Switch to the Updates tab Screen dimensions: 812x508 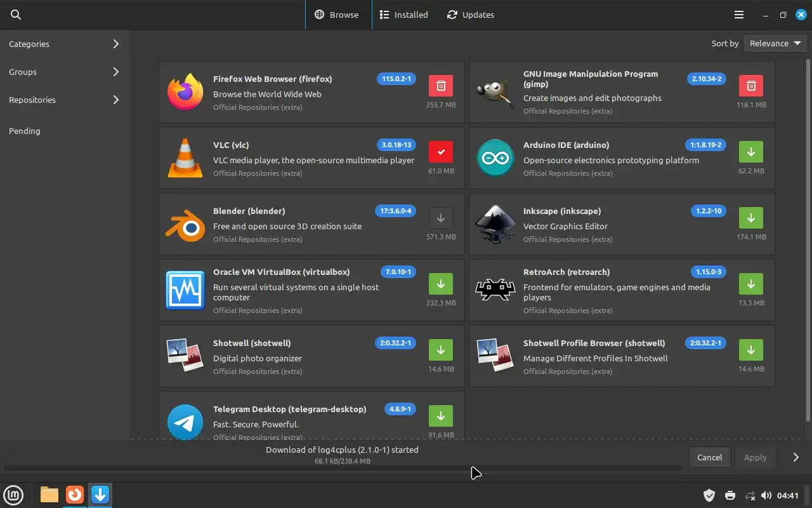[471, 15]
